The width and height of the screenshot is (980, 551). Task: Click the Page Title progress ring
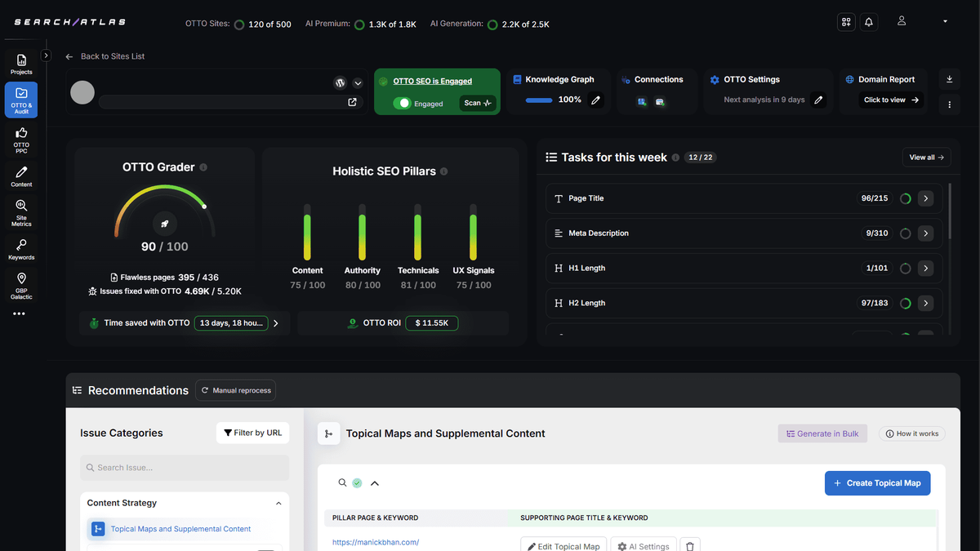tap(905, 198)
